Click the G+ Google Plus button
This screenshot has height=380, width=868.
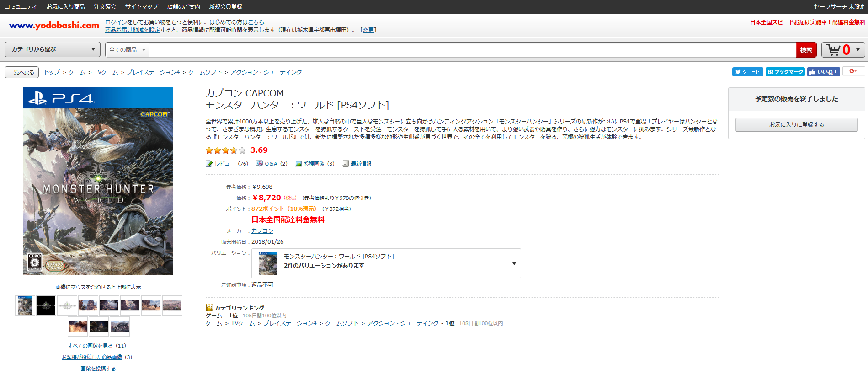point(853,71)
